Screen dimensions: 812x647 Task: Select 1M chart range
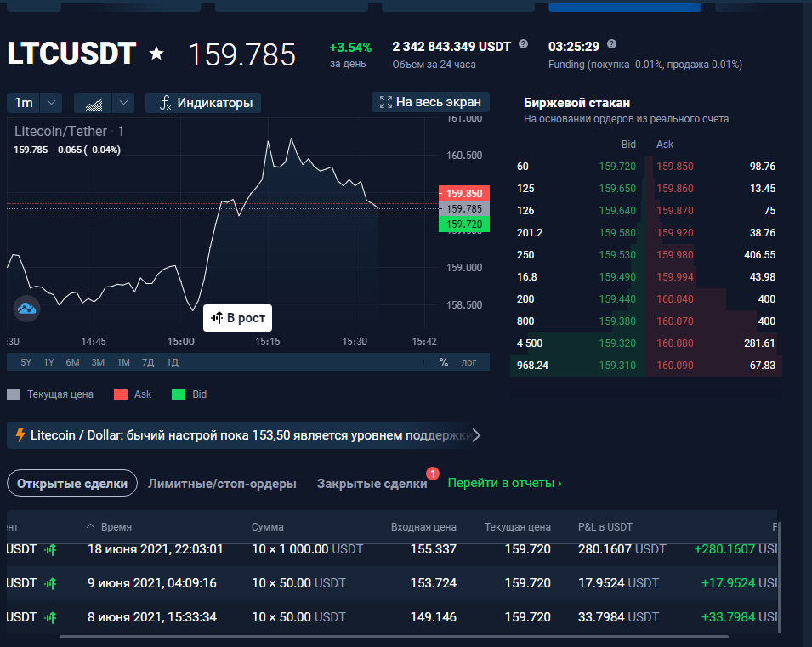coord(123,362)
